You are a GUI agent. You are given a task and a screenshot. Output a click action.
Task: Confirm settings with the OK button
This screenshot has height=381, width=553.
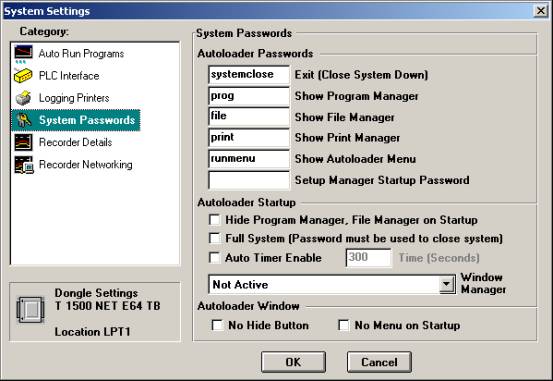pyautogui.click(x=293, y=362)
